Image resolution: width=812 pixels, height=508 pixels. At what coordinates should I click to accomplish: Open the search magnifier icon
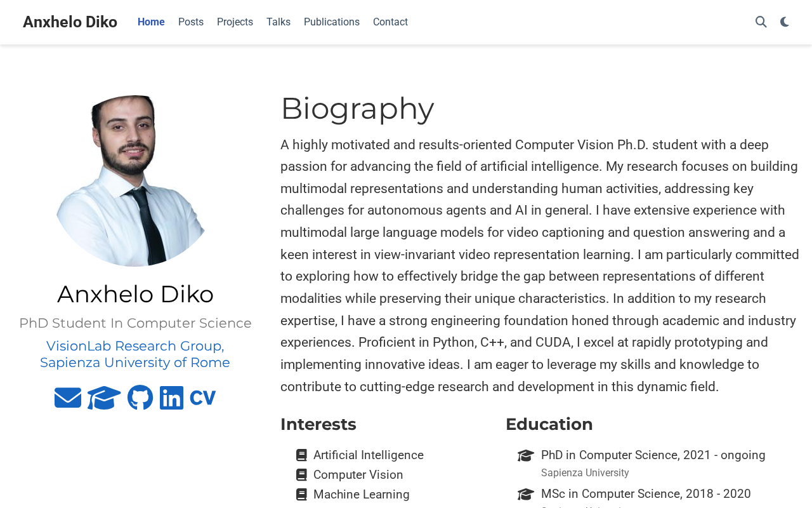[x=761, y=22]
